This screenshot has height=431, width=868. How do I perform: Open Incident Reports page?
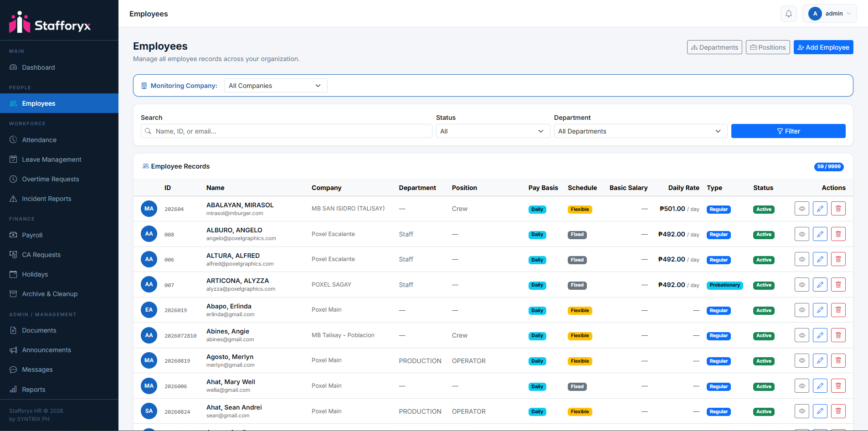click(59, 199)
